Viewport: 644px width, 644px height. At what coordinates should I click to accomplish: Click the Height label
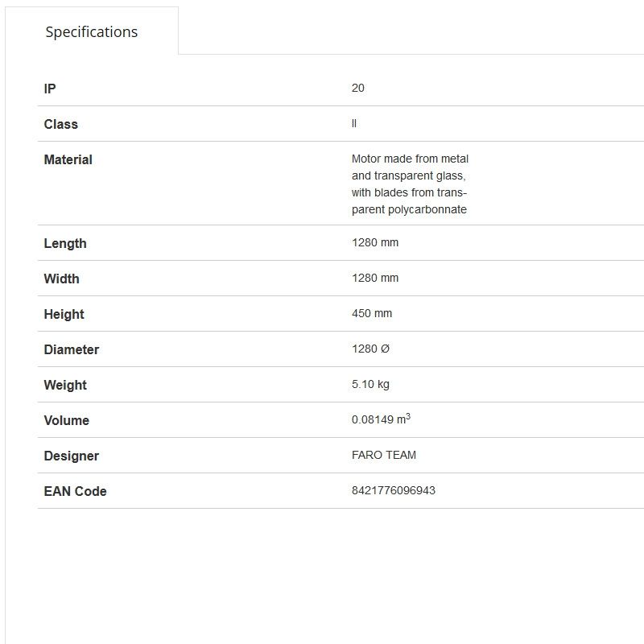click(64, 314)
